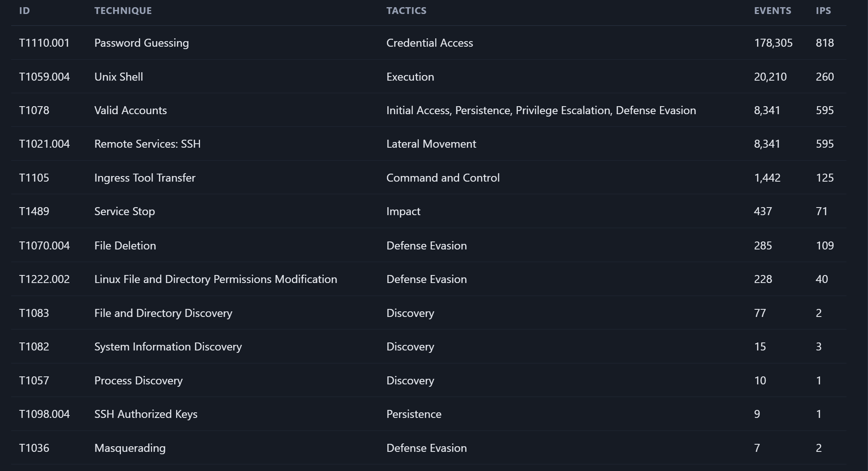
Task: Open the Password Guessing technique
Action: (x=141, y=43)
